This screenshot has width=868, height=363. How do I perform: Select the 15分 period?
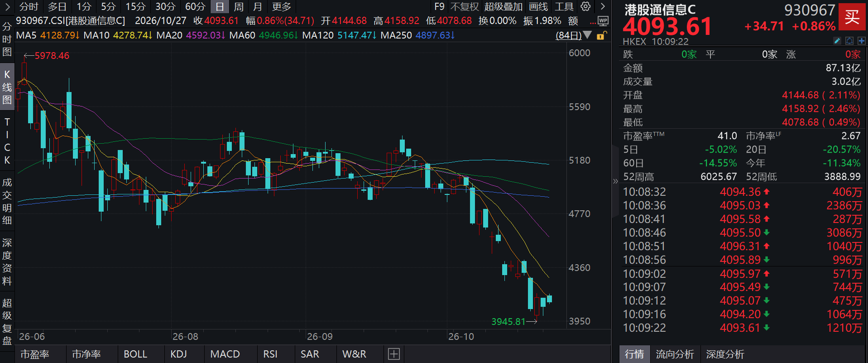(x=135, y=6)
